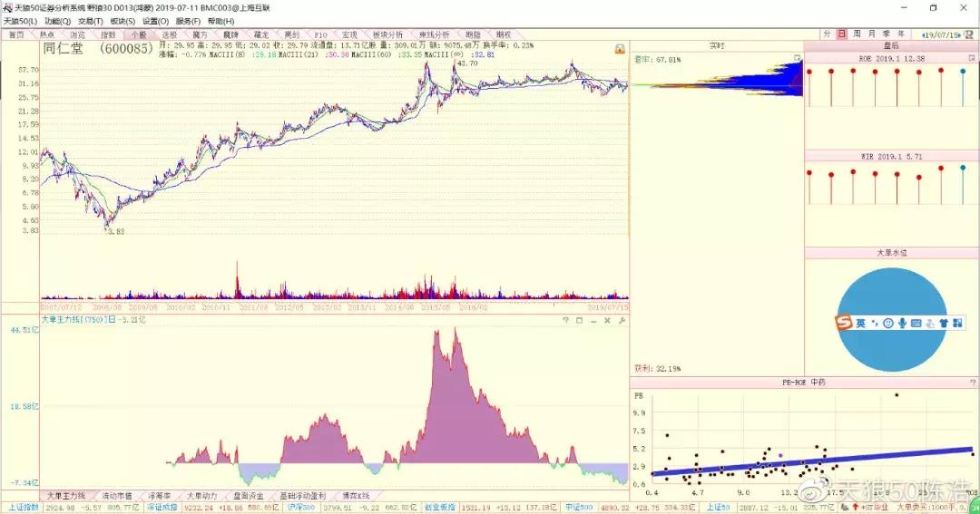Open the soft keyboard icon on input bar
The height and width of the screenshot is (514, 980).
(x=916, y=323)
